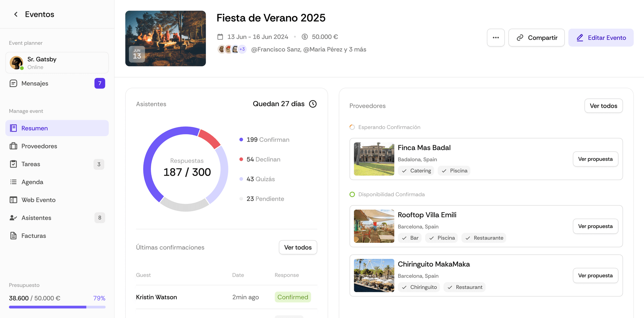Click the Tareas checklist icon
The width and height of the screenshot is (644, 318).
click(x=13, y=164)
